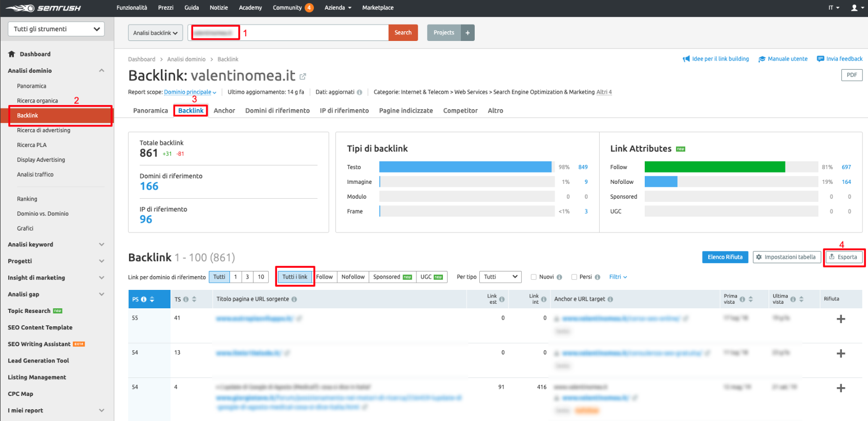Screen dimensions: 868x421
Task: Click the info icon beside Dati: aggiornati
Action: click(359, 92)
